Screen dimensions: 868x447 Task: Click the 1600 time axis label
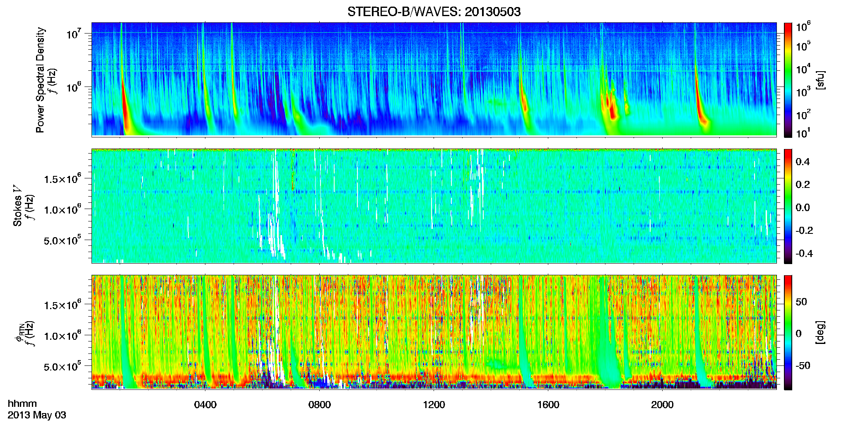coord(548,405)
